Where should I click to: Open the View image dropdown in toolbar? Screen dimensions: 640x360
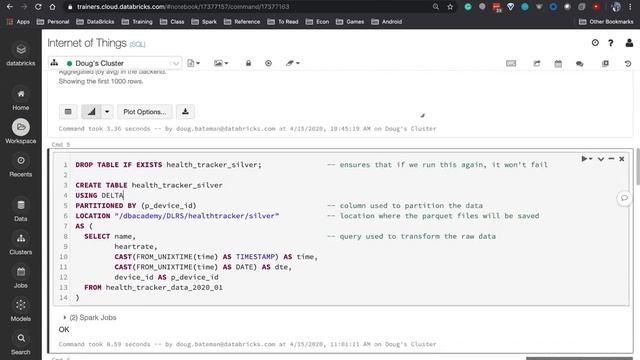(221, 63)
